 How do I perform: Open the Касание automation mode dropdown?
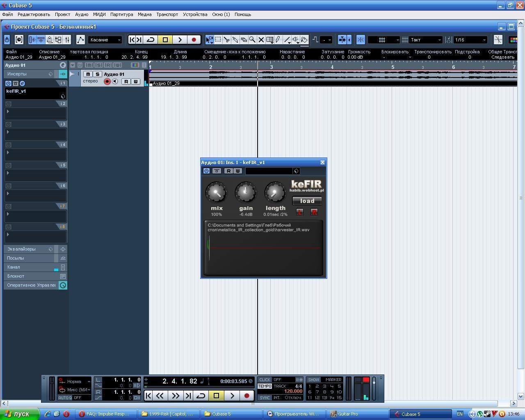(105, 40)
